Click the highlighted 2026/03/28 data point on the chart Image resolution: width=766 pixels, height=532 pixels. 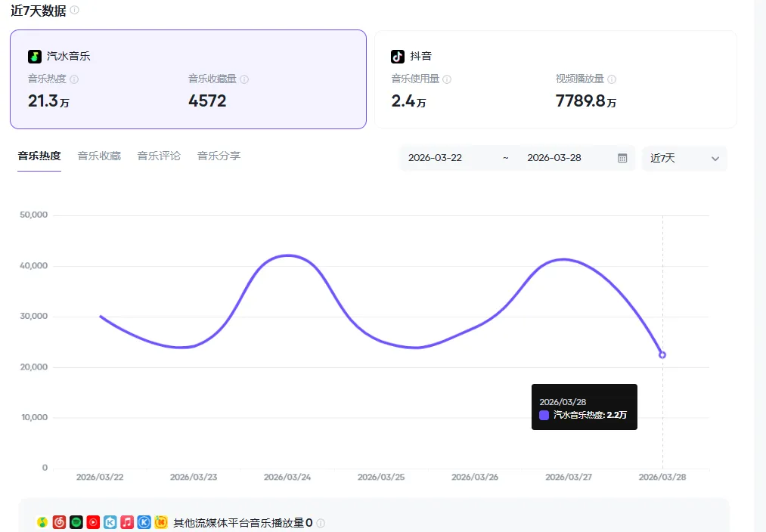[662, 354]
